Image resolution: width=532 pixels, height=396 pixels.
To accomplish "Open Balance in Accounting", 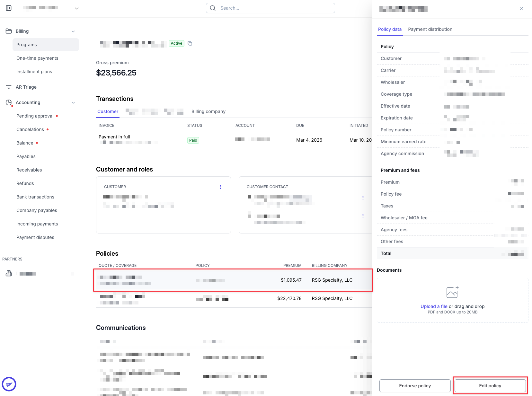I will (25, 143).
